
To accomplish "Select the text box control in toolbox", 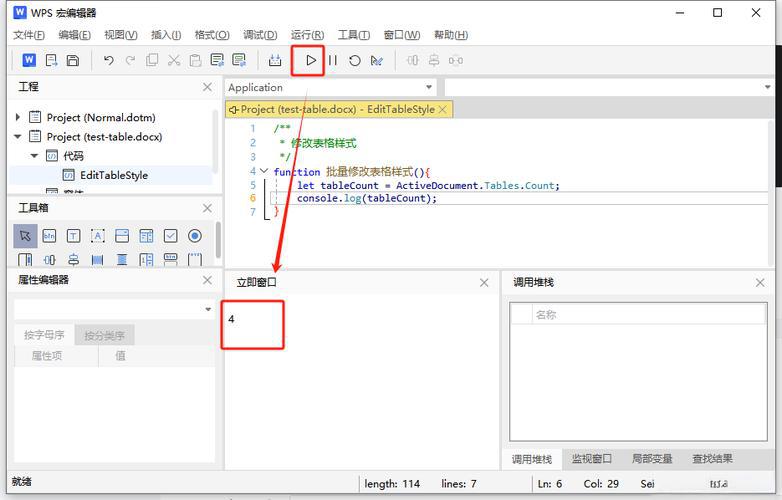I will click(x=74, y=236).
